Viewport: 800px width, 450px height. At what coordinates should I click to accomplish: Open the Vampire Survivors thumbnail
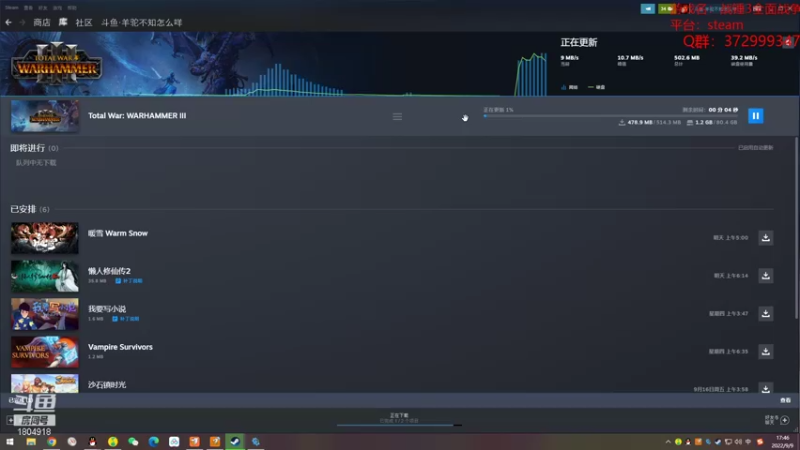(x=45, y=351)
